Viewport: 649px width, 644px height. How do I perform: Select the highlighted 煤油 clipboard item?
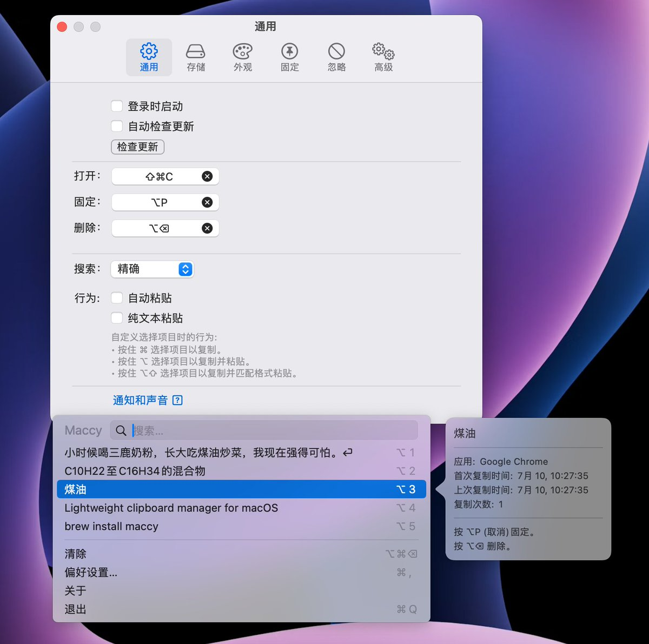[x=241, y=489]
